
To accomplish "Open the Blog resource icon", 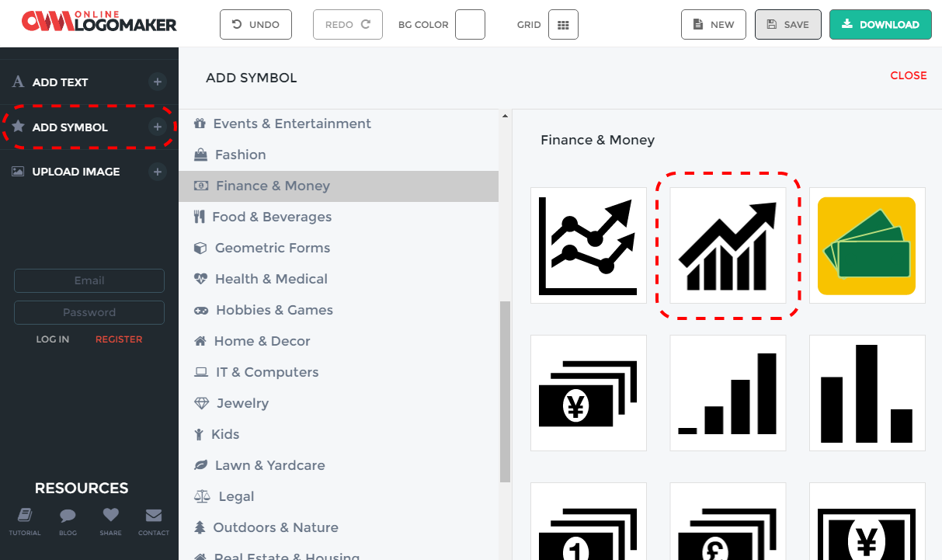I will click(68, 516).
